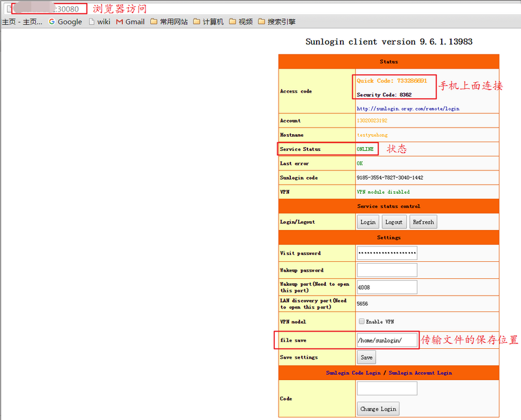Viewport: 521px width, 420px height.
Task: Click the Save settings button
Action: click(x=366, y=357)
